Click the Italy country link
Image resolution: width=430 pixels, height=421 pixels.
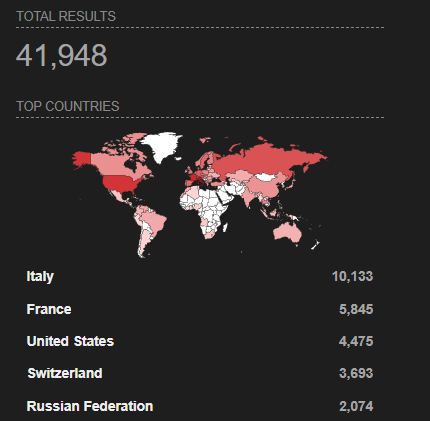(x=40, y=276)
